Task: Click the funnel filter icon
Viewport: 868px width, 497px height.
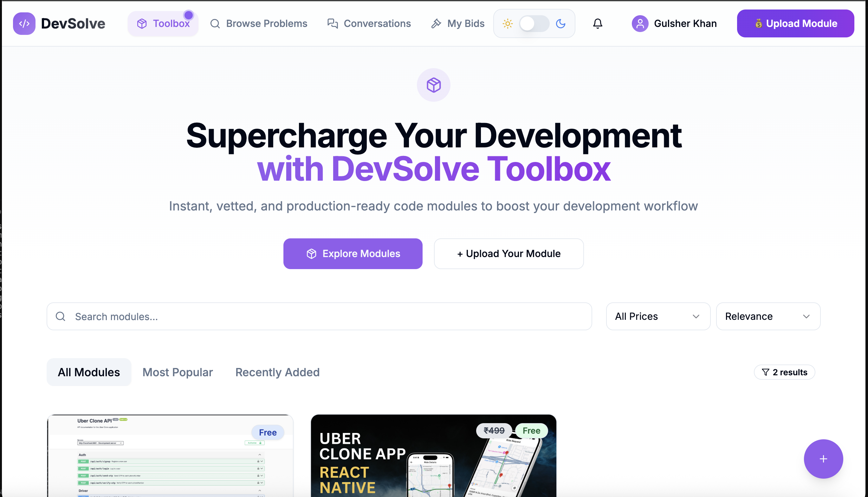Action: pyautogui.click(x=765, y=372)
